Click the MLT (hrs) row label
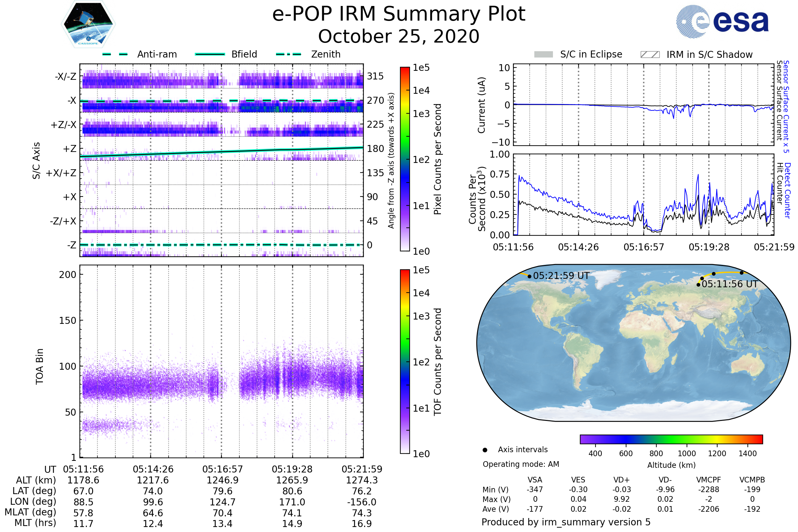Screen dimensions: 798x532 [35, 523]
